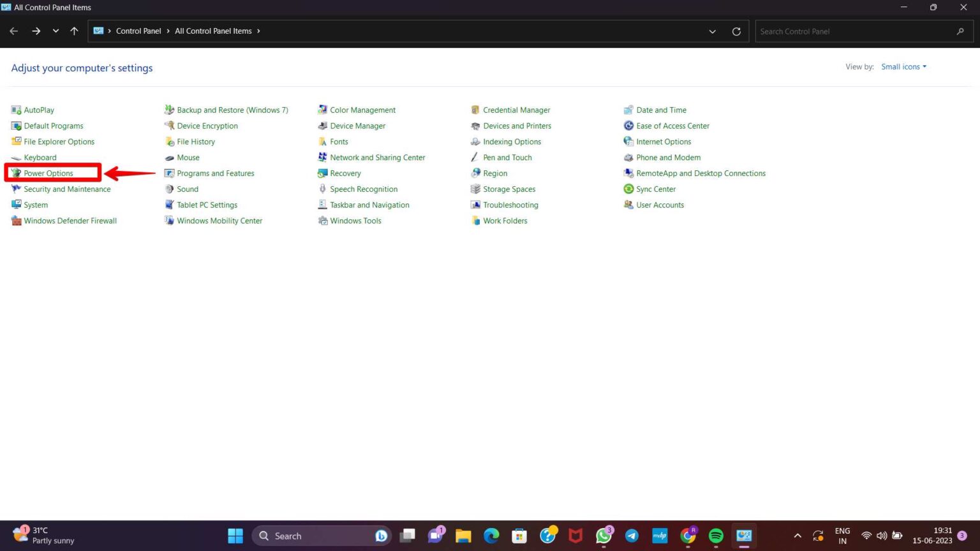Click the Refresh button in the address bar

pos(736,31)
